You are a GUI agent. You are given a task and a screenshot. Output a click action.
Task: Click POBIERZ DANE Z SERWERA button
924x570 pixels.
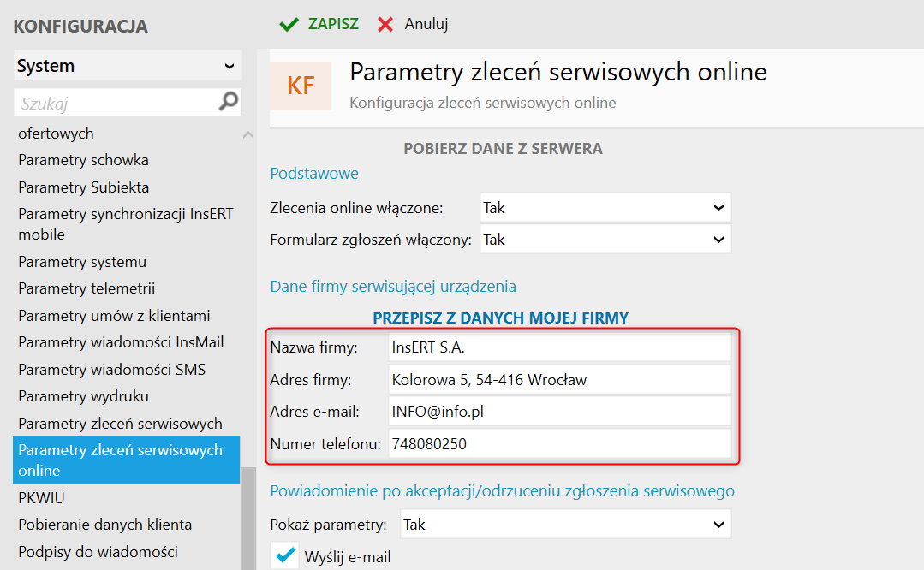(503, 149)
